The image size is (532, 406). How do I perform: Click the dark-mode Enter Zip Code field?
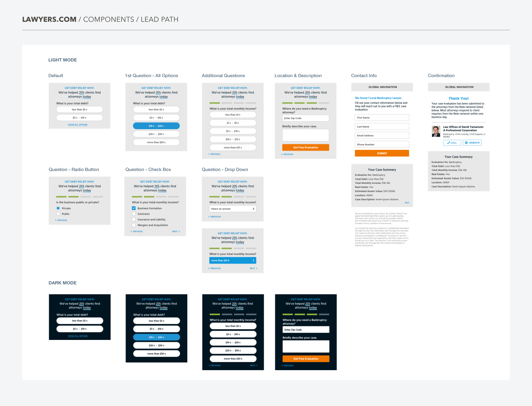point(306,330)
